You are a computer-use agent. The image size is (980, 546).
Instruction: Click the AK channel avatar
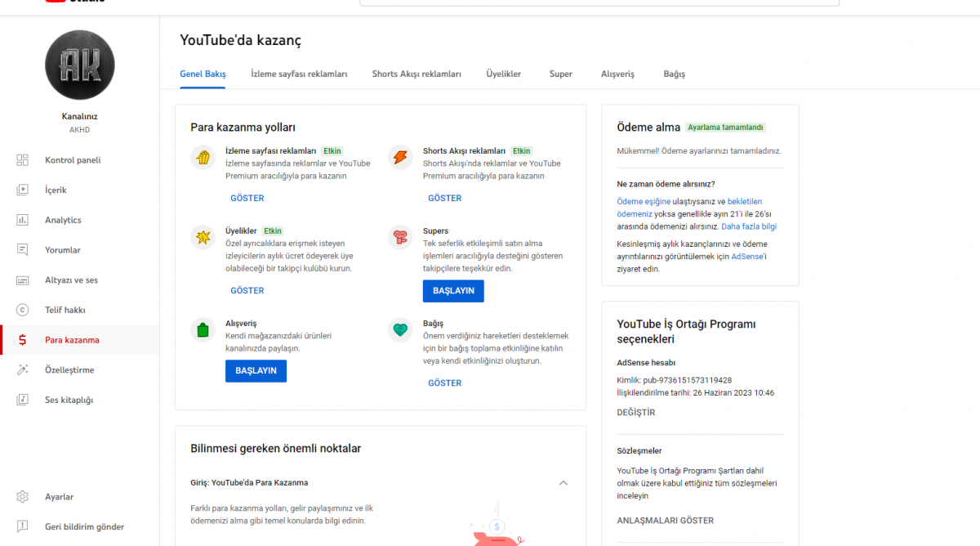[79, 65]
